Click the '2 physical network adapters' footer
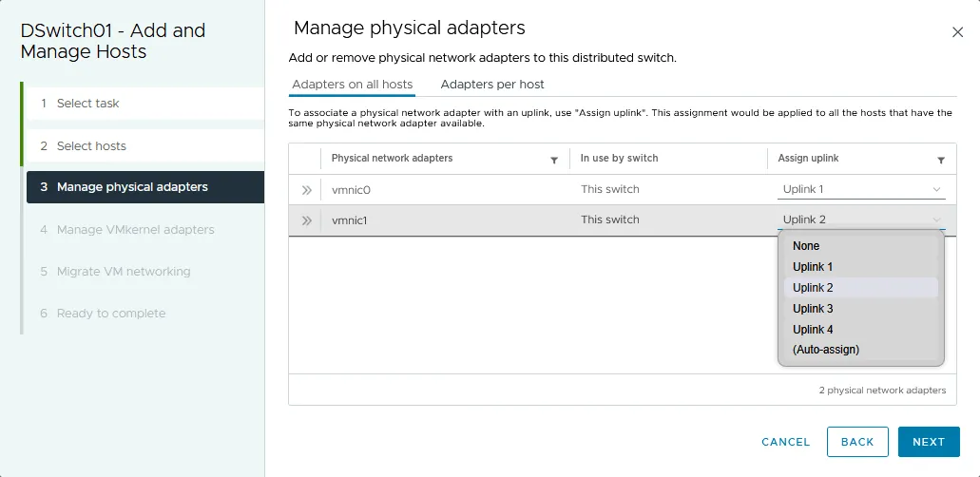980x477 pixels. [x=882, y=391]
